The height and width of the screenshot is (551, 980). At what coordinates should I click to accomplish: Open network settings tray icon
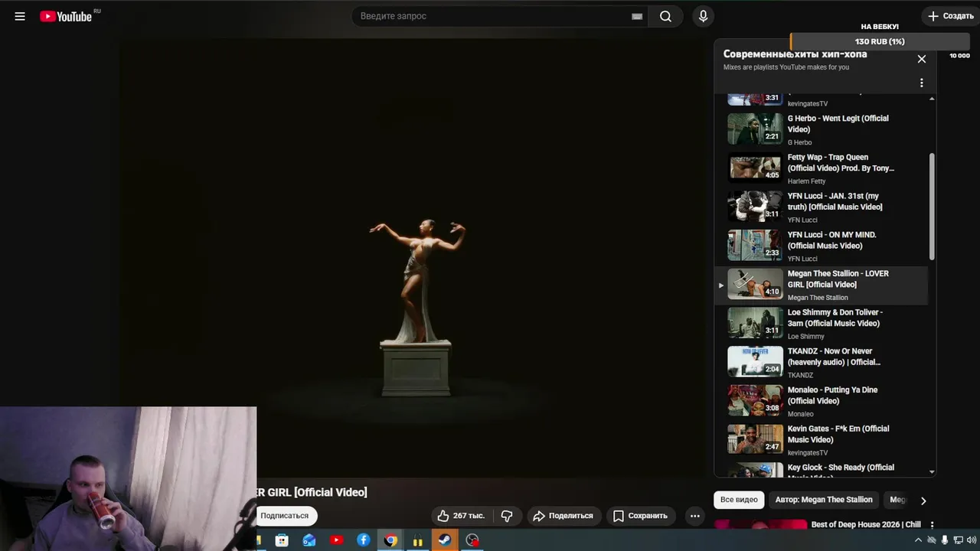(958, 540)
